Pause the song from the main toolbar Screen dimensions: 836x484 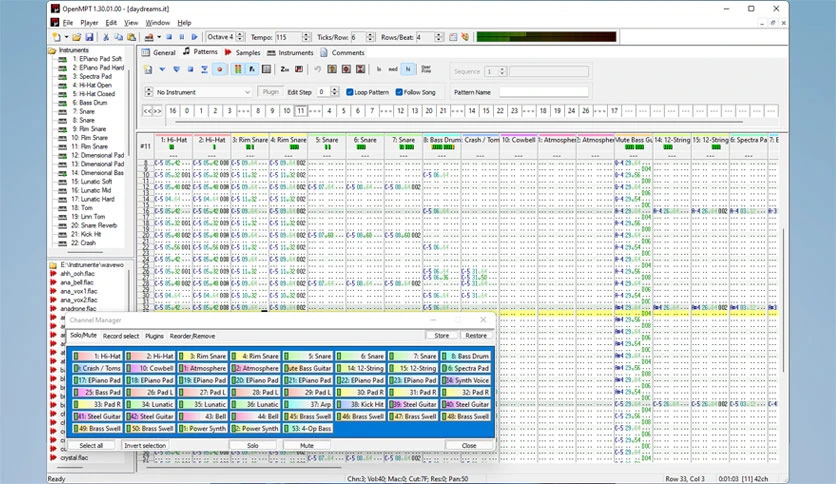tap(182, 37)
